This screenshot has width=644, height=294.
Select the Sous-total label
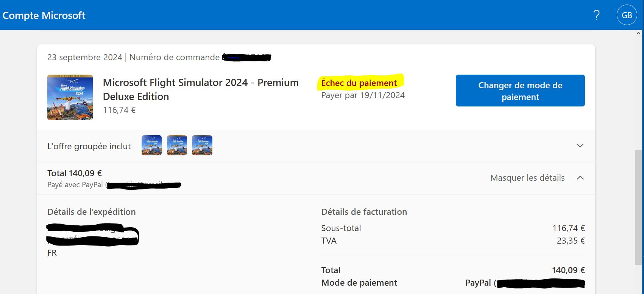tap(341, 228)
